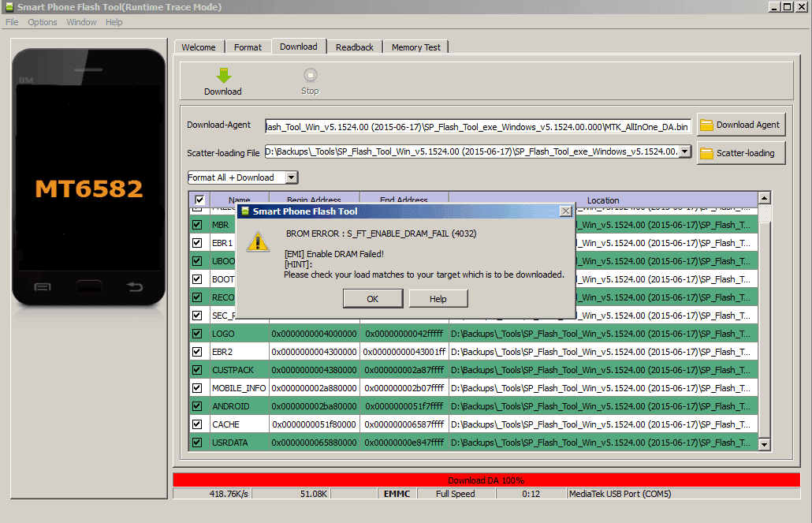Click the Download-Agent path input field
Viewport: 812px width, 523px height.
(x=478, y=126)
